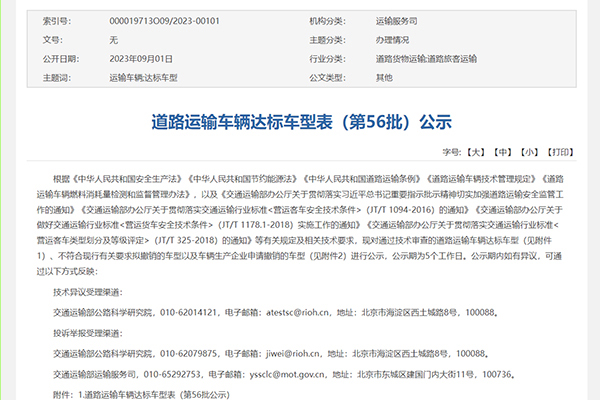Click email address jiwei@rioh.cn
Viewport: 600px width, 400px height.
click(x=292, y=353)
